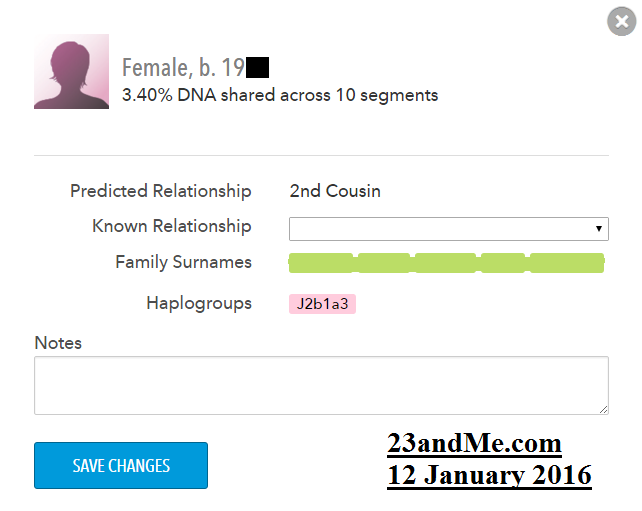Click the first highlighted surname block
Image resolution: width=642 pixels, height=511 pixels.
[320, 263]
